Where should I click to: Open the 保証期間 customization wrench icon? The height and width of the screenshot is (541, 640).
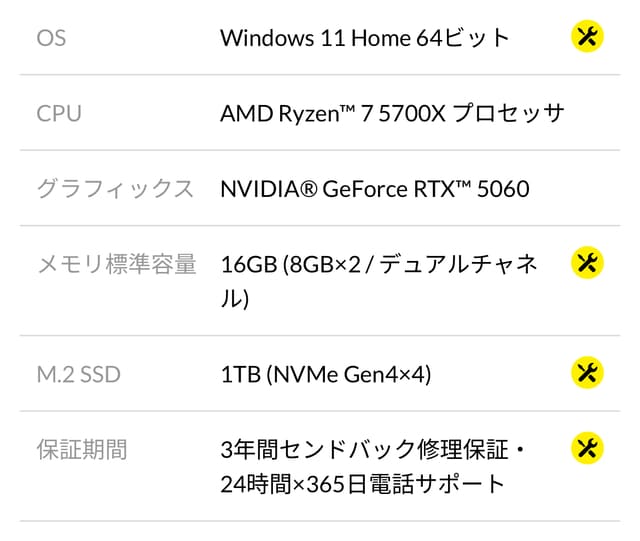coord(587,448)
